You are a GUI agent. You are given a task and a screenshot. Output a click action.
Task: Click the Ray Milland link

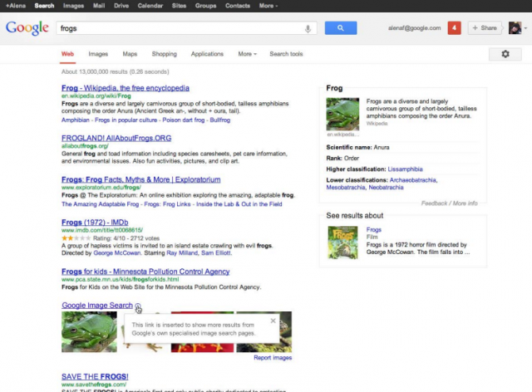(182, 253)
